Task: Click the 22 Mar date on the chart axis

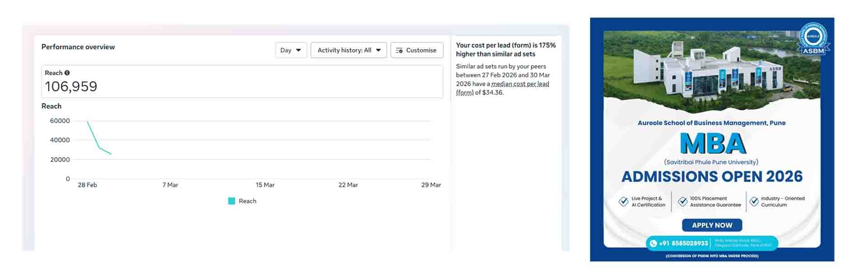Action: 348,185
